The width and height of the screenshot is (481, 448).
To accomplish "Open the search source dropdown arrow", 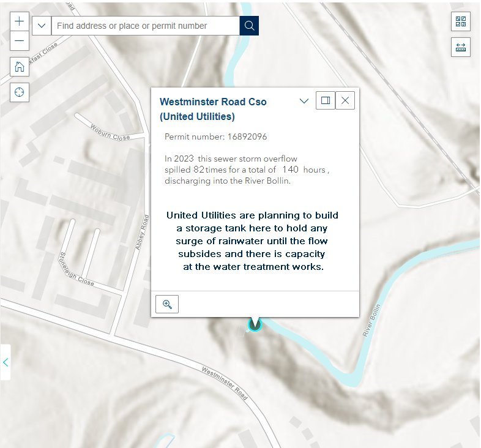I will point(42,26).
